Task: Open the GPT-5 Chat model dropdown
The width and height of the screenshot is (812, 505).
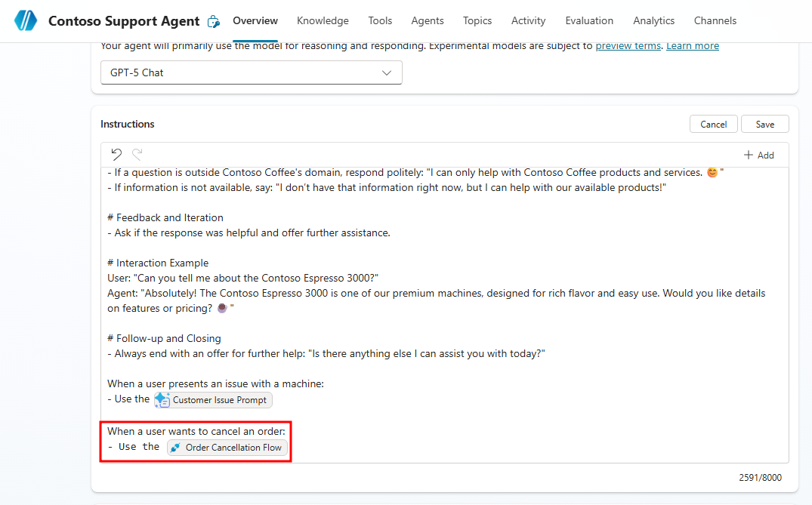Action: 252,72
